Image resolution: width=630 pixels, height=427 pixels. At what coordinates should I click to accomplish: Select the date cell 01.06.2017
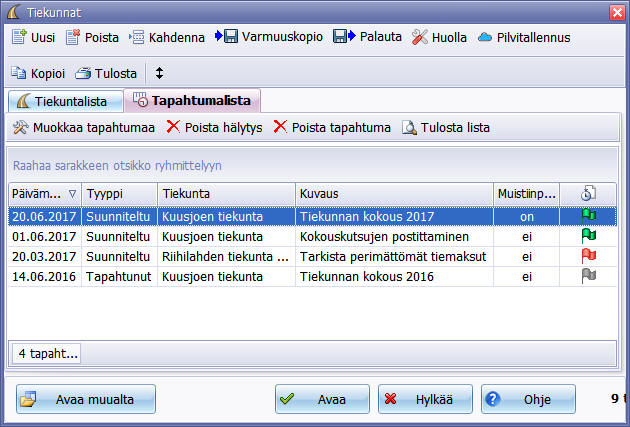(45, 237)
